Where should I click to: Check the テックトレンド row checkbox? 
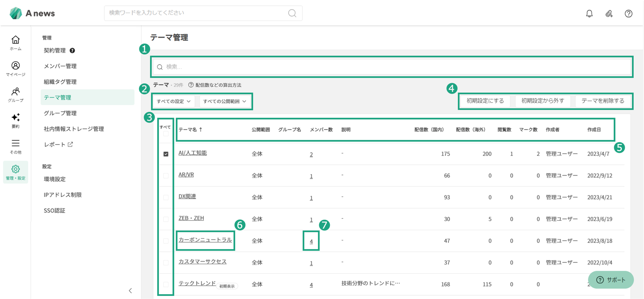[166, 285]
